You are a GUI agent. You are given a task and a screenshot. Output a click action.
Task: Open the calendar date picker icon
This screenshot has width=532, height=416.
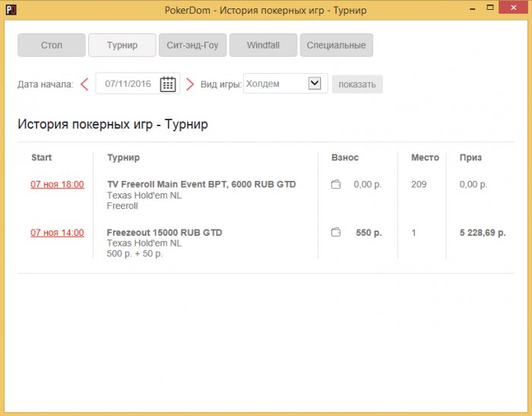click(168, 84)
